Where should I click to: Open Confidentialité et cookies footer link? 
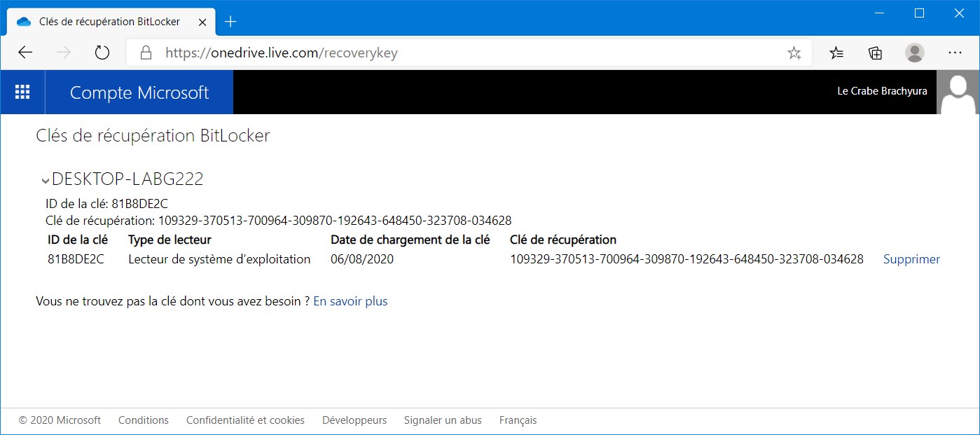(x=245, y=420)
